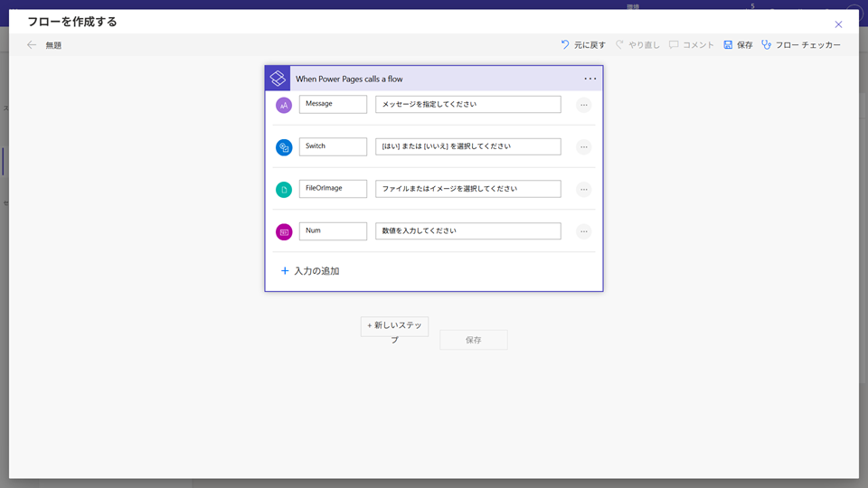868x488 pixels.
Task: Open the コメント comments pane
Action: point(692,45)
